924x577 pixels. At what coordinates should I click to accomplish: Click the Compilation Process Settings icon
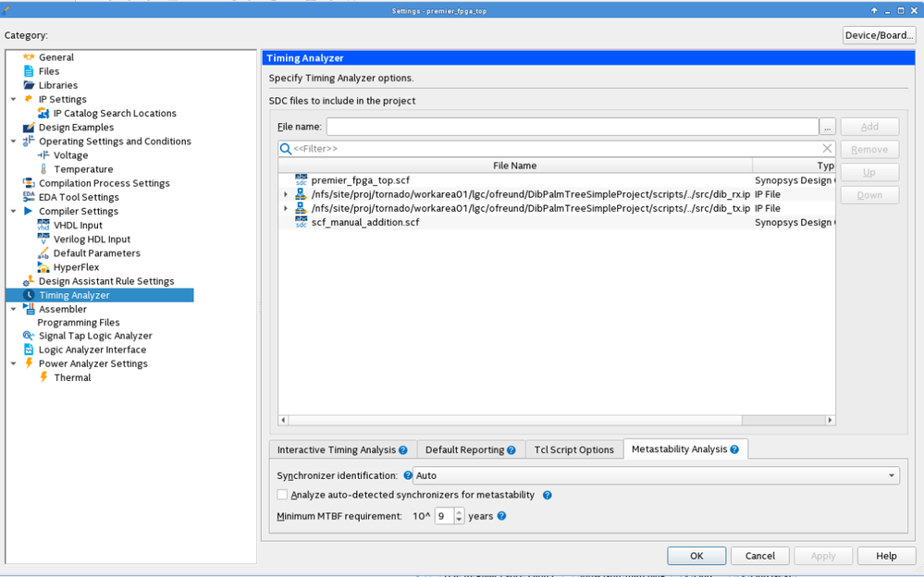coord(29,183)
